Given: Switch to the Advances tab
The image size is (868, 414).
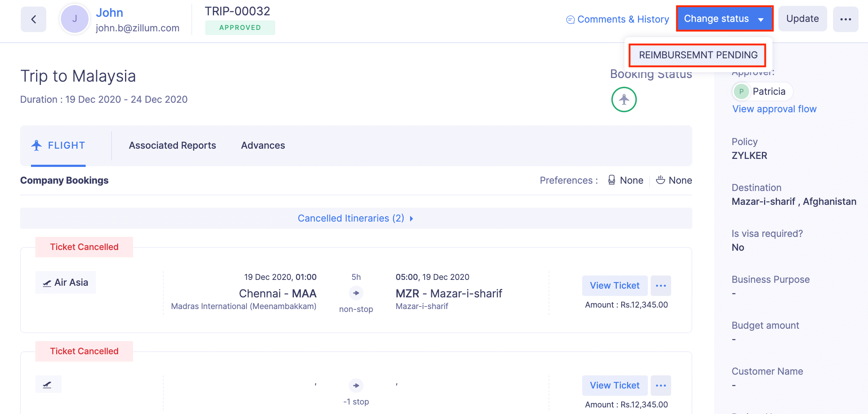Looking at the screenshot, I should (x=263, y=145).
